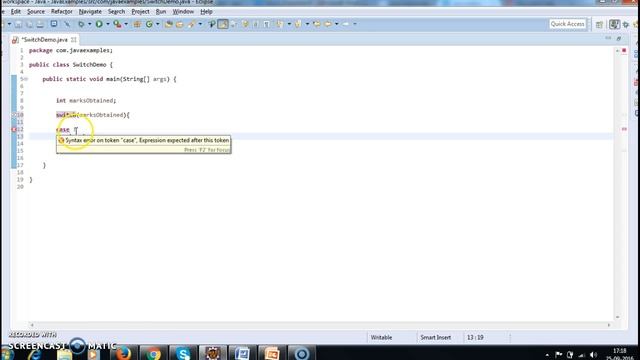Image resolution: width=640 pixels, height=360 pixels.
Task: Click the Search flashlight toolbar icon
Action: (x=191, y=24)
